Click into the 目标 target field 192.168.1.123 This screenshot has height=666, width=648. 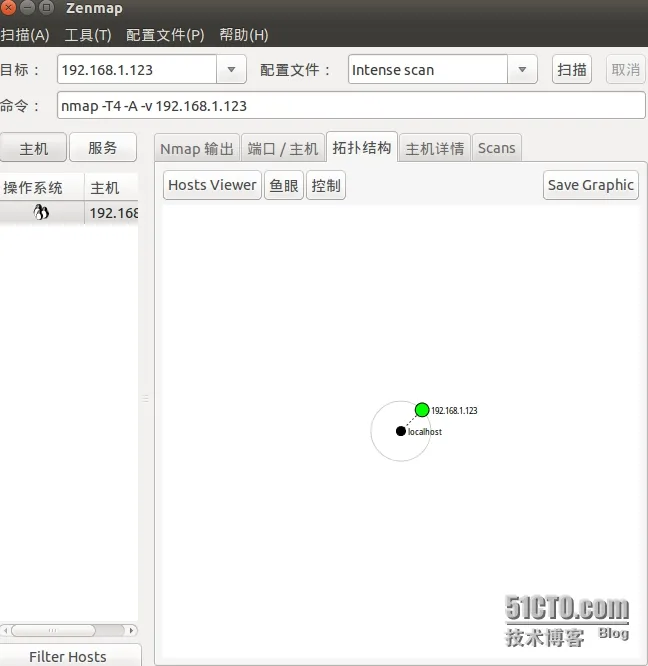tap(137, 69)
